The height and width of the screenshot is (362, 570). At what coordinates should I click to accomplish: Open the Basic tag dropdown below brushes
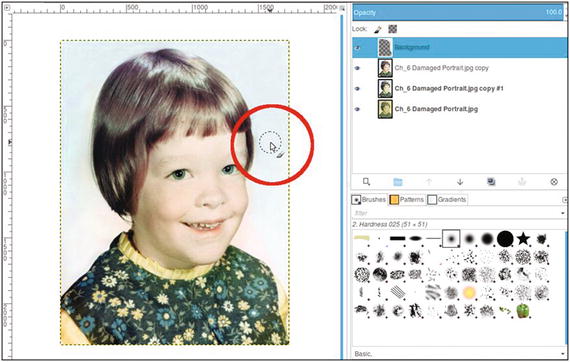click(563, 354)
